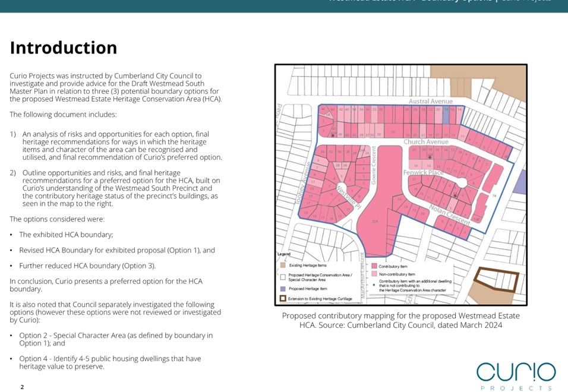Click the Proposed Heritage Conservation Area legend box
The image size is (568, 392).
click(283, 277)
